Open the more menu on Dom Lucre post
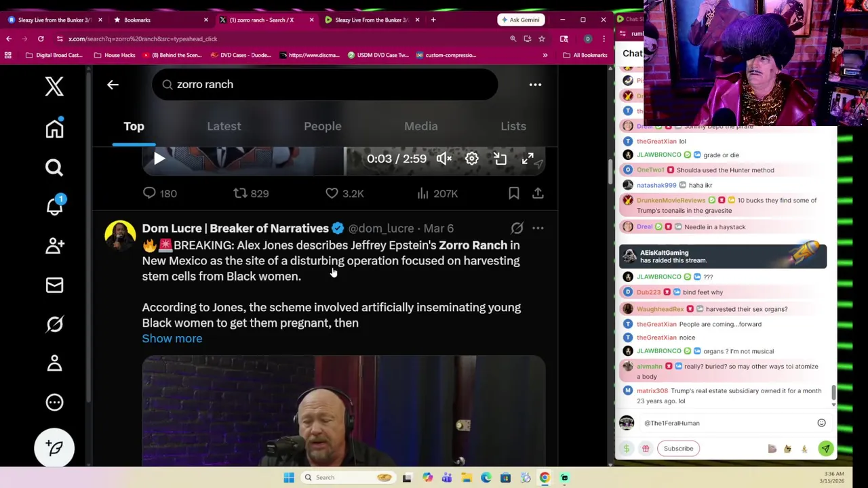Image resolution: width=868 pixels, height=488 pixels. click(x=538, y=228)
